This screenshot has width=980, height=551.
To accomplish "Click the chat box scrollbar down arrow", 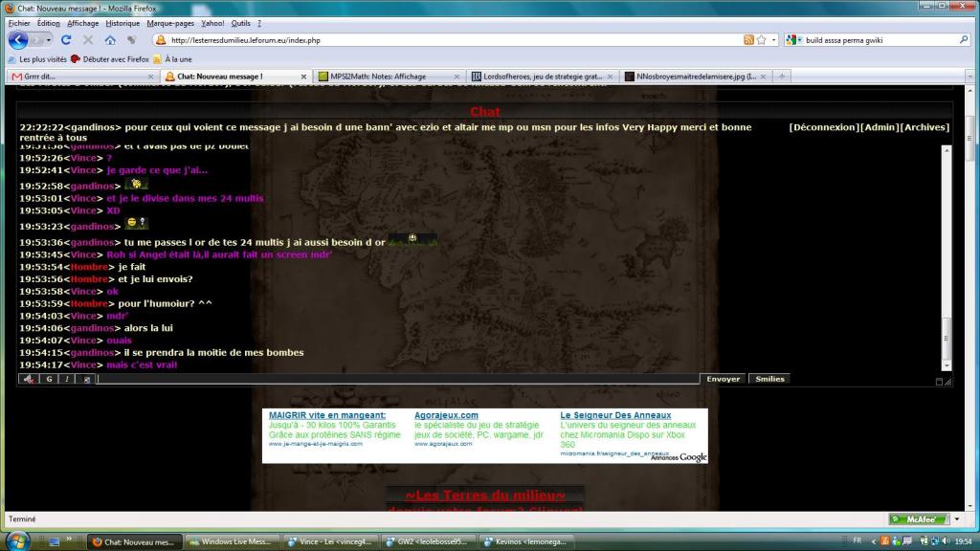I will pos(947,366).
